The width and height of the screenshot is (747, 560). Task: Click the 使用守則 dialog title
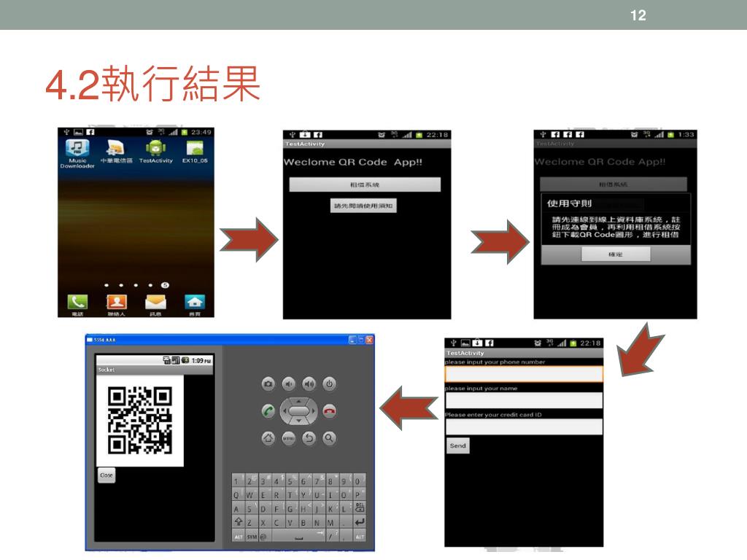(x=569, y=203)
